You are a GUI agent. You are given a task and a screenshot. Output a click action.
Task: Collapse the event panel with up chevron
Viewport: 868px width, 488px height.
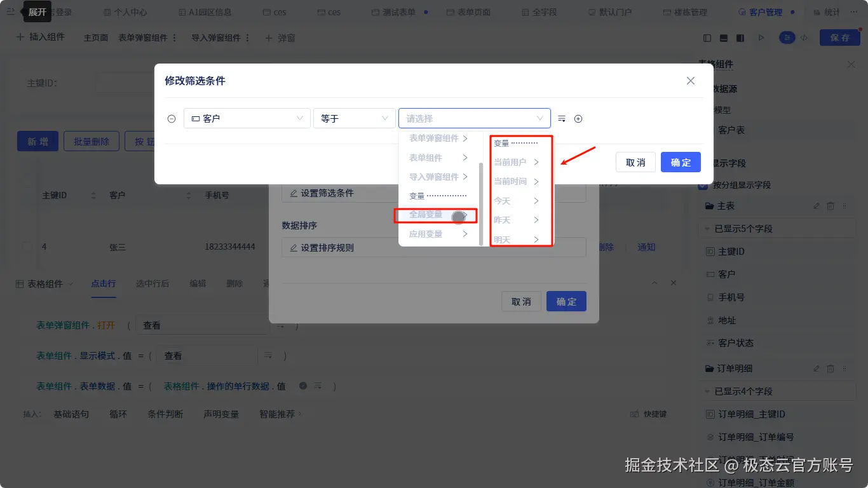click(655, 283)
